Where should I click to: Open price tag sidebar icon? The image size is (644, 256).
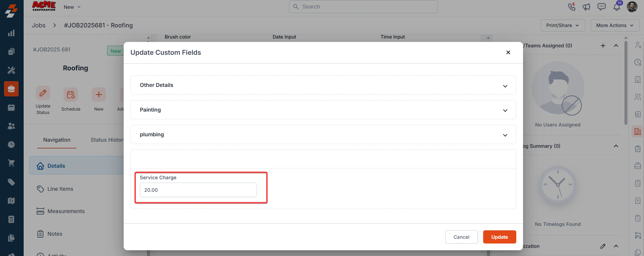point(11,182)
